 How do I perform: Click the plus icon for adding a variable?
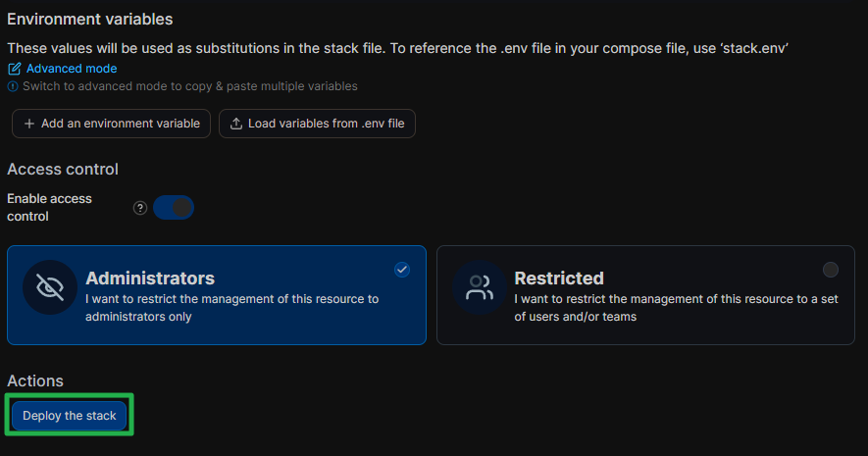(29, 124)
